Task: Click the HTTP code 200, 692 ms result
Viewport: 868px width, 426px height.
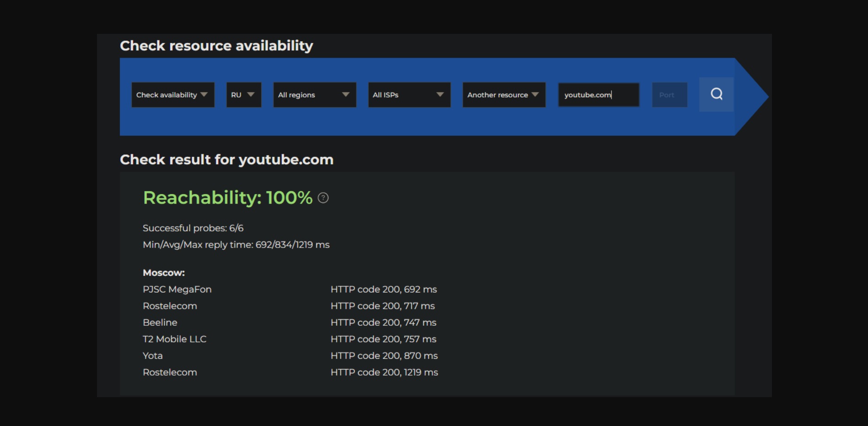Action: [384, 289]
